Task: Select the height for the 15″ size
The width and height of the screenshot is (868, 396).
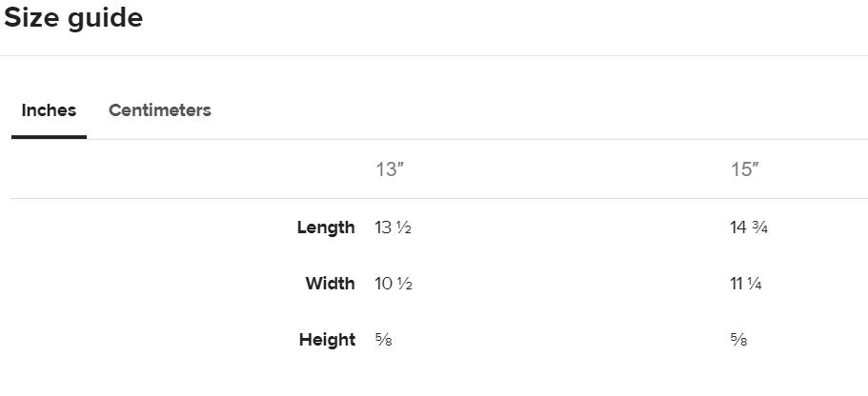Action: (x=738, y=340)
